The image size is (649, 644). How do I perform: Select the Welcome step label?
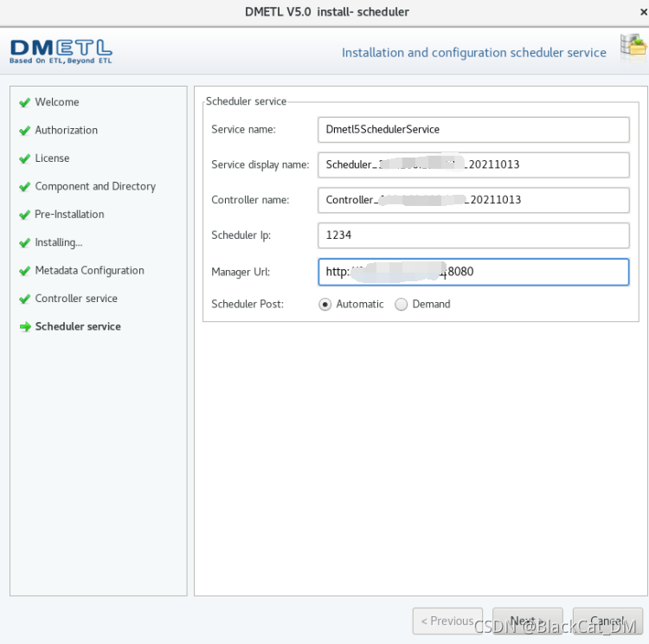[57, 102]
